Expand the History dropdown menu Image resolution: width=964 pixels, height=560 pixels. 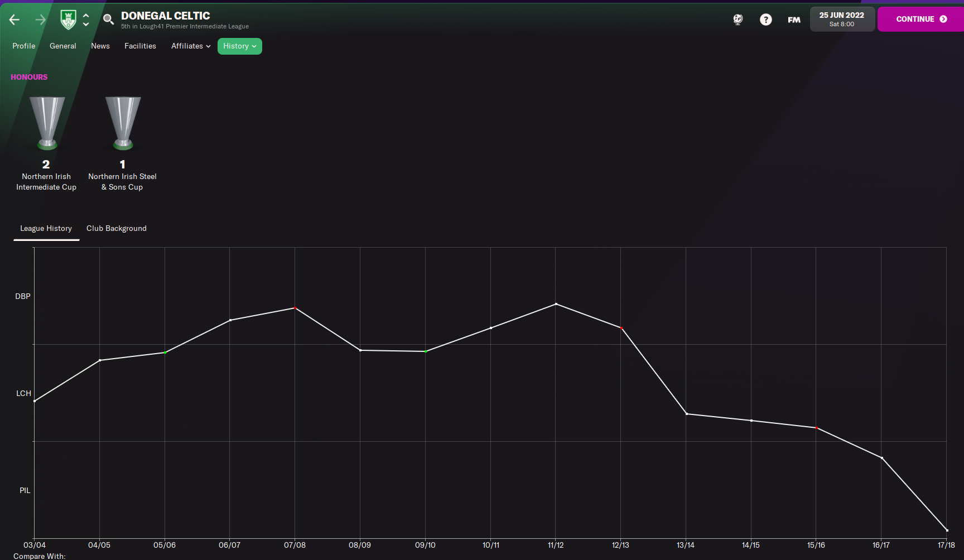[x=240, y=46]
